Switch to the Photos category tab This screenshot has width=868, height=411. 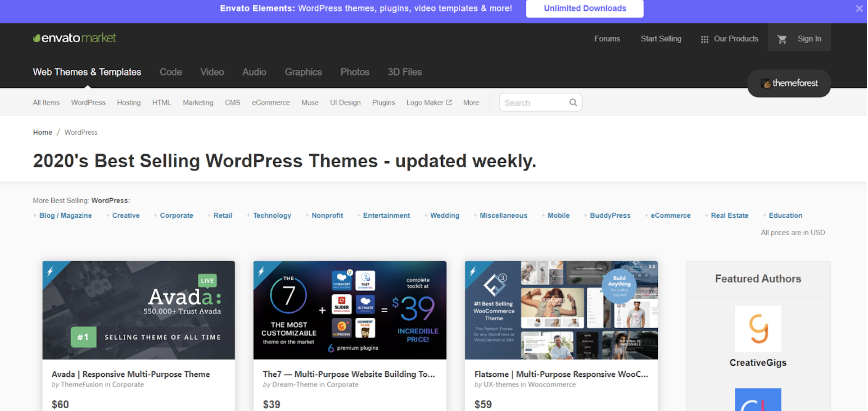355,72
